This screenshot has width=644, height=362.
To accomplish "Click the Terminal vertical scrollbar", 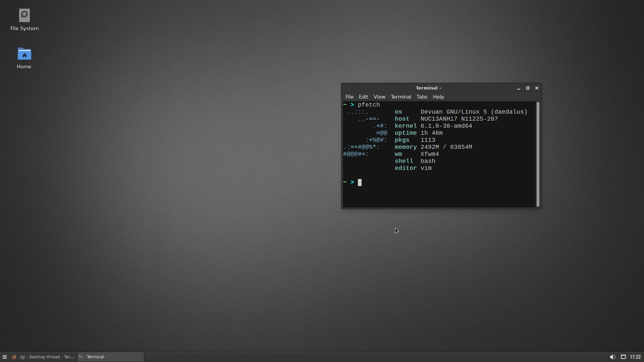I will (x=538, y=154).
